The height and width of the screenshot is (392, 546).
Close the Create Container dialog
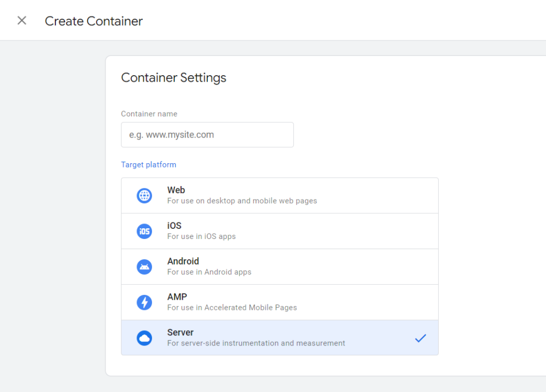tap(22, 21)
